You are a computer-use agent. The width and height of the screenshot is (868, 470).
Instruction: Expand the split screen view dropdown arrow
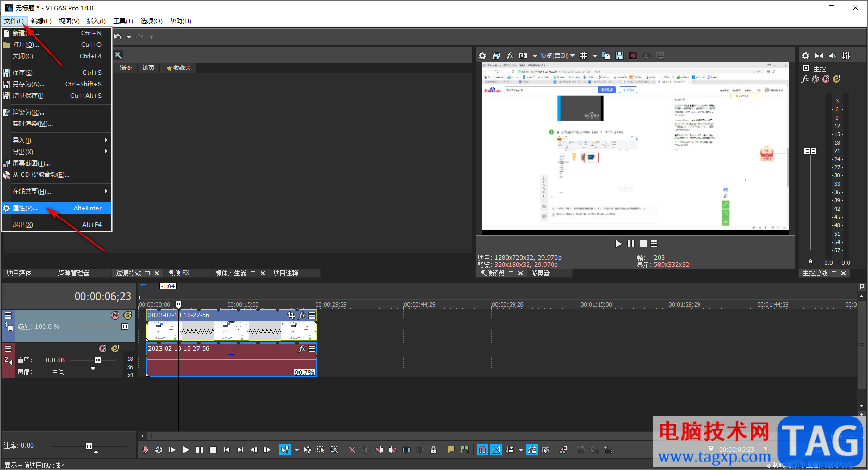click(x=535, y=56)
